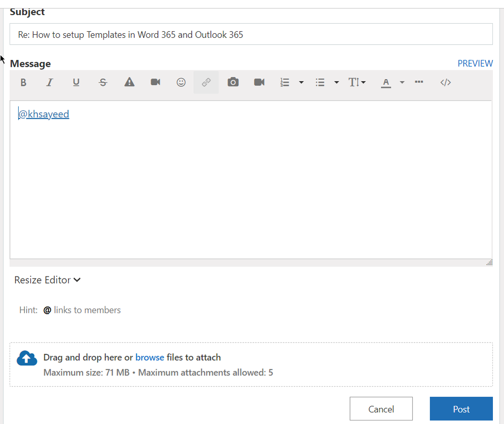Apply italic formatting

[49, 82]
